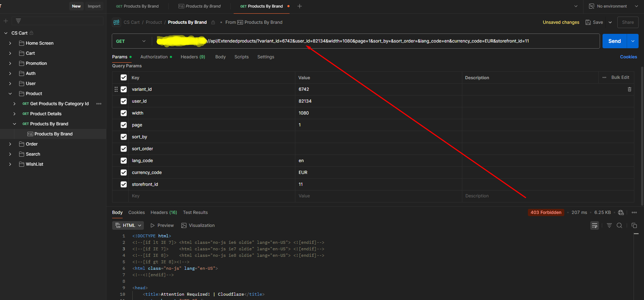Uncheck the user_id parameter checkbox
This screenshot has height=300, width=644.
pyautogui.click(x=124, y=101)
